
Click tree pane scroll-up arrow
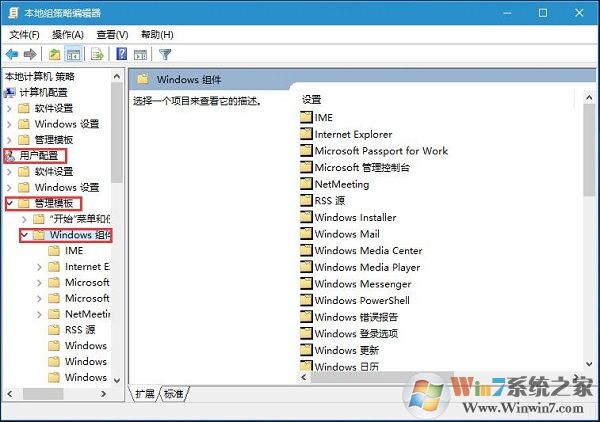pyautogui.click(x=117, y=77)
